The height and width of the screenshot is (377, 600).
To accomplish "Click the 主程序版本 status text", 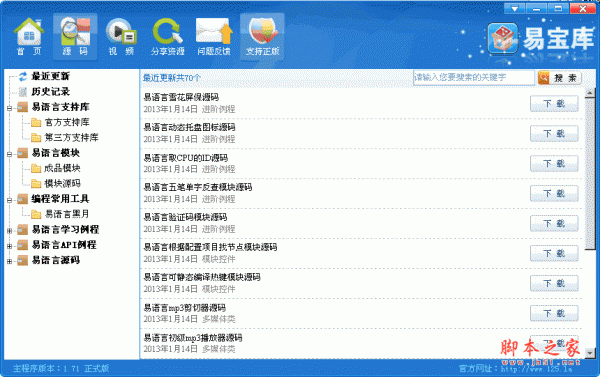I will [61, 369].
